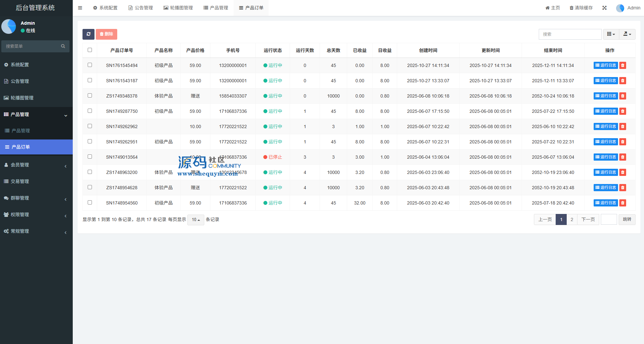Click the 清除缓存 button in the top bar

[581, 8]
